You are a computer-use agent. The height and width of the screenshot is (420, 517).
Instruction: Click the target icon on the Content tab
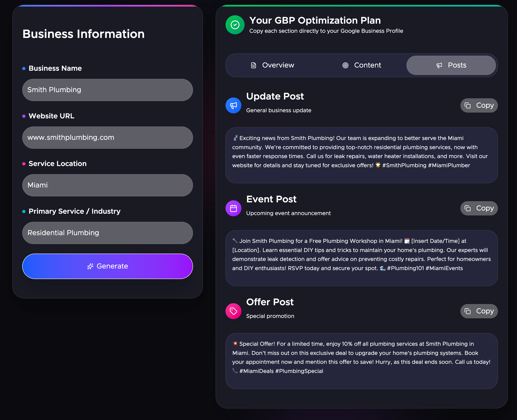tap(345, 65)
